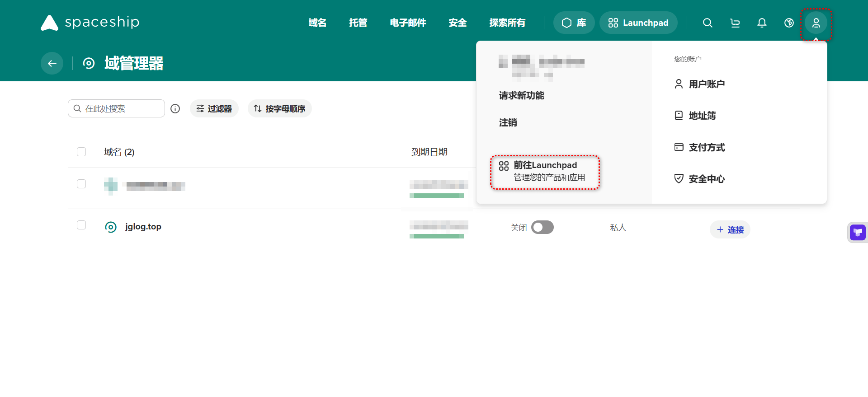Open the shopping cart icon
Image resolution: width=868 pixels, height=397 pixels.
pos(735,23)
